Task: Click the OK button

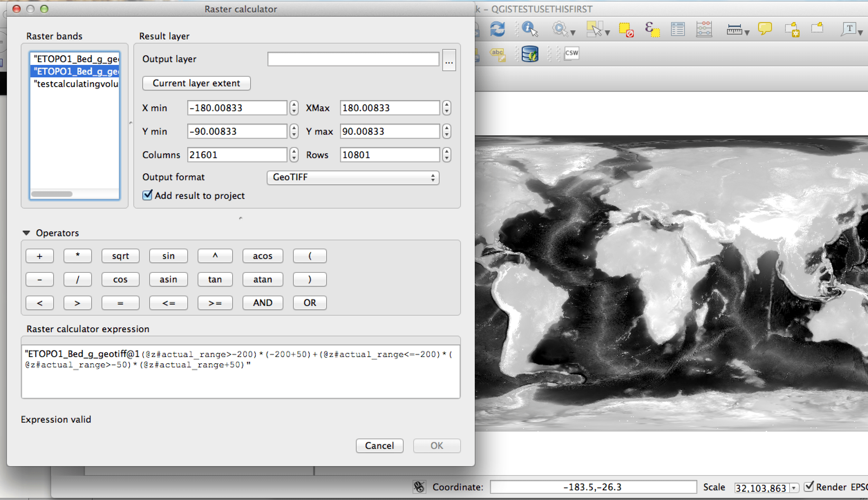Action: [x=437, y=445]
